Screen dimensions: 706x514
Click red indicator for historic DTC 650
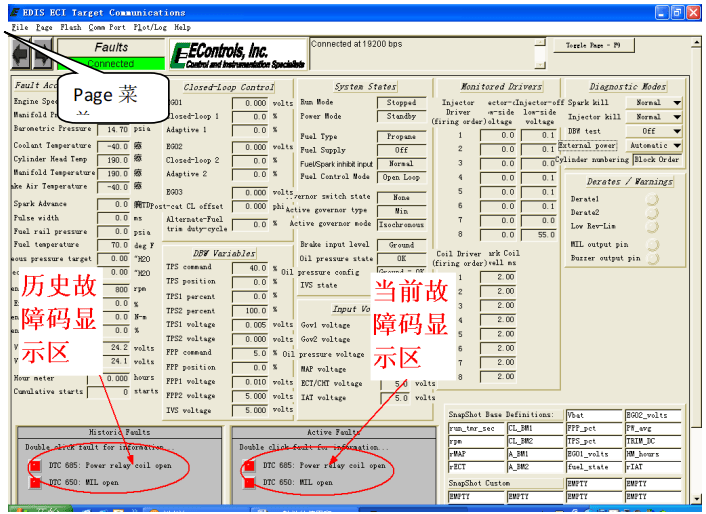[x=35, y=482]
